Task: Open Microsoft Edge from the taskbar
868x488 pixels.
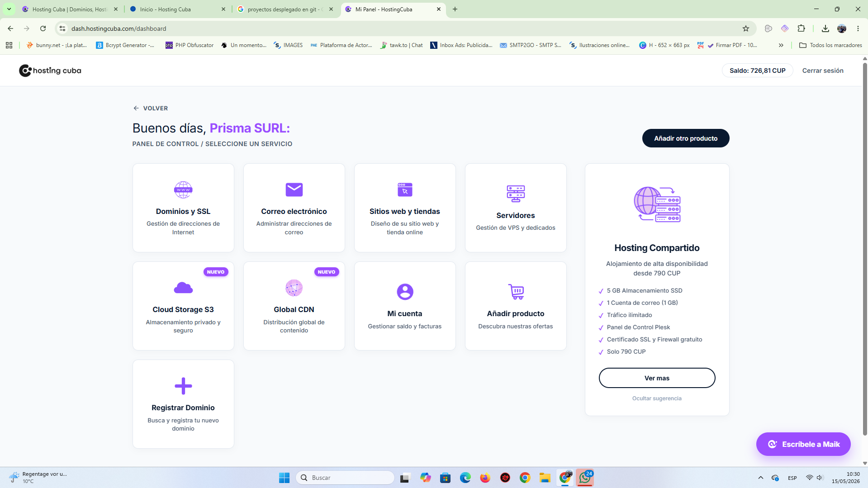Action: click(x=465, y=478)
